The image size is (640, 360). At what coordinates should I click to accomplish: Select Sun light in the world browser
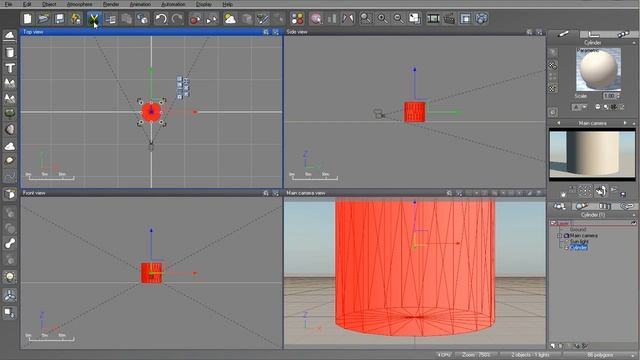(x=579, y=242)
